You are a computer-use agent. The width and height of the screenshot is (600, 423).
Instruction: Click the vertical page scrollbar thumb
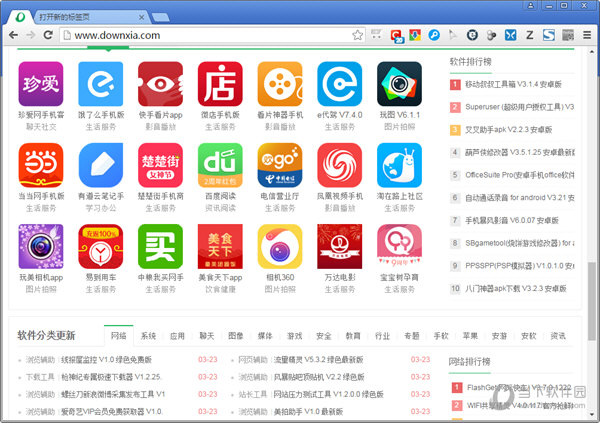592,301
